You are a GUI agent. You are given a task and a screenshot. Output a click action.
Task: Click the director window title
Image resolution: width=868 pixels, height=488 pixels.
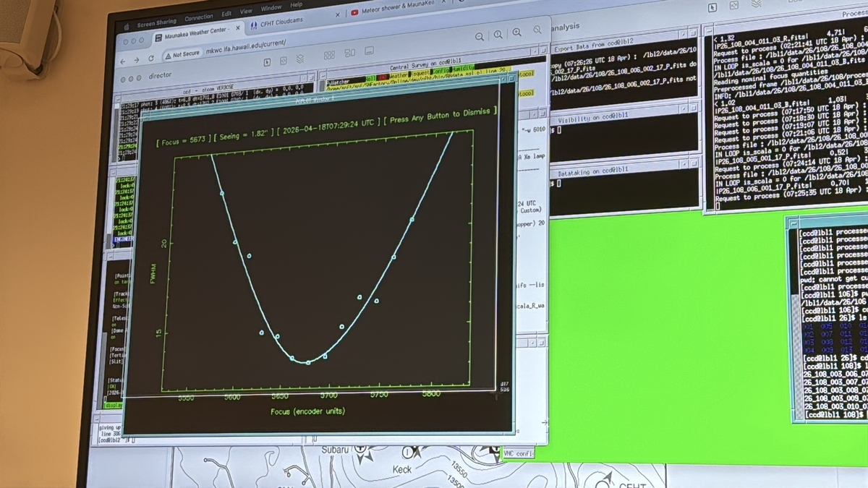(x=161, y=75)
